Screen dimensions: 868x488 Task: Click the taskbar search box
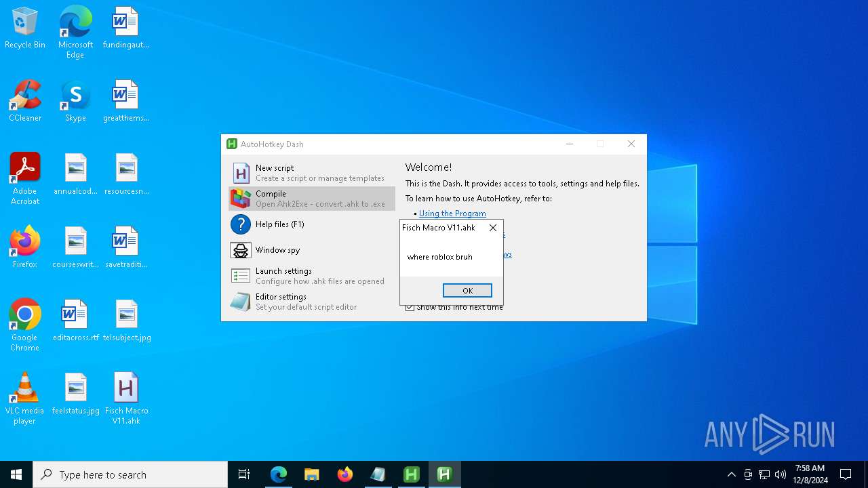(130, 474)
